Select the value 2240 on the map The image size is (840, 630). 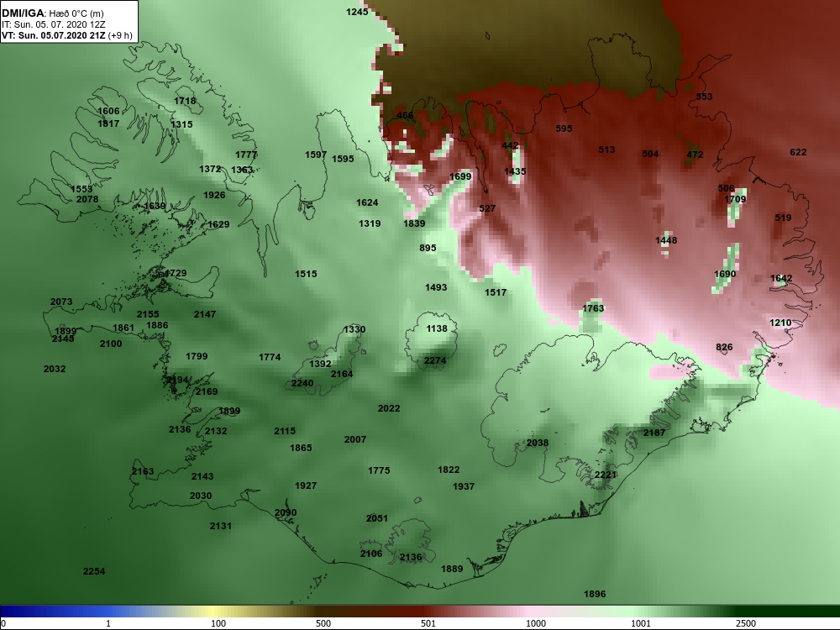[302, 383]
